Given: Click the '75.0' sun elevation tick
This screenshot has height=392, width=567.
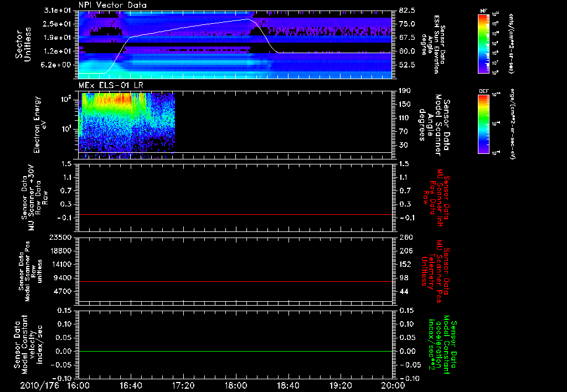Looking at the screenshot, I should pyautogui.click(x=407, y=24).
